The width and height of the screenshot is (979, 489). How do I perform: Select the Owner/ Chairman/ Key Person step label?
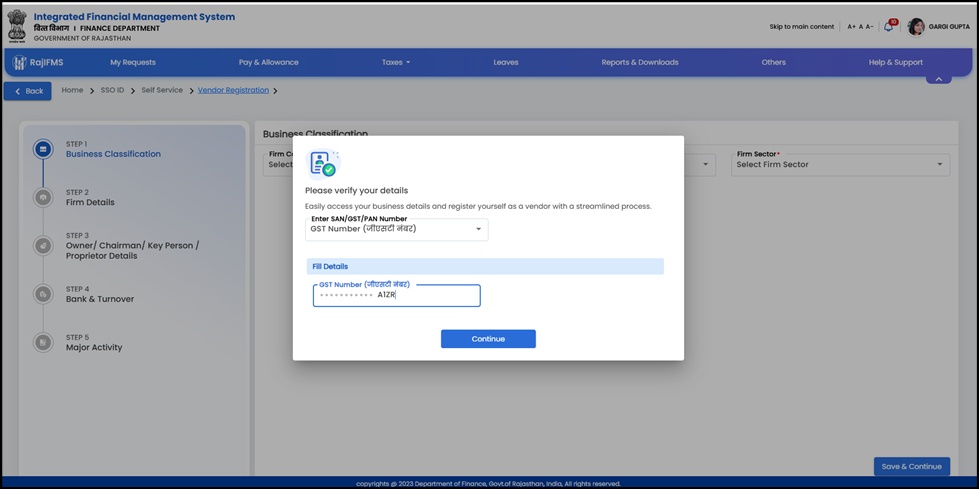(x=132, y=250)
